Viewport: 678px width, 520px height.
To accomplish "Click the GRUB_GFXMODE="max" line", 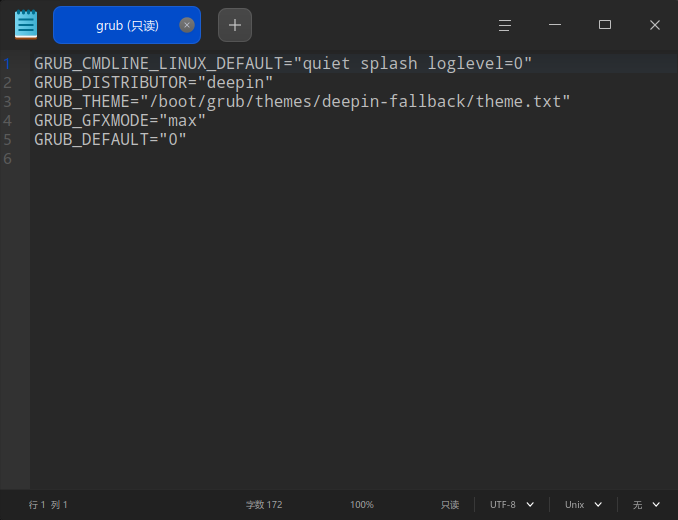I will coord(120,121).
